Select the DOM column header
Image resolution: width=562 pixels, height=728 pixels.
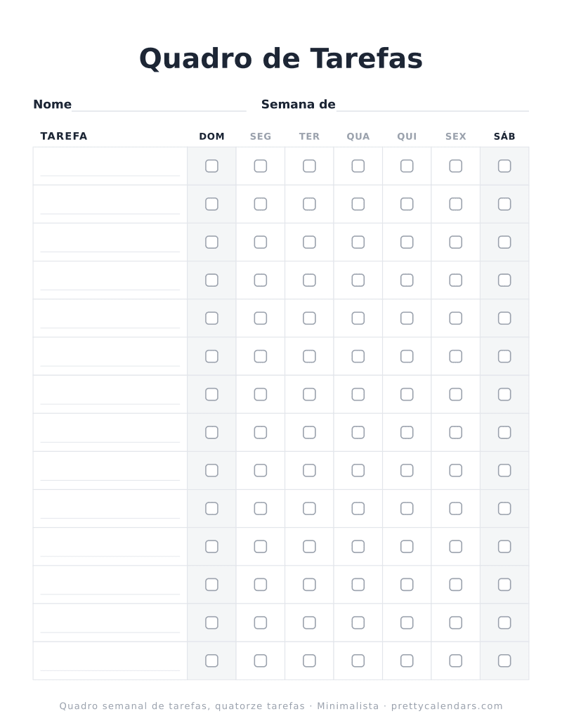tap(211, 136)
